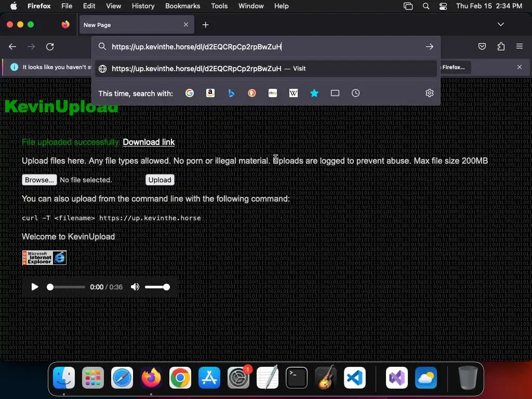Search this time with Bing
Viewport: 532px width, 399px height.
point(231,93)
